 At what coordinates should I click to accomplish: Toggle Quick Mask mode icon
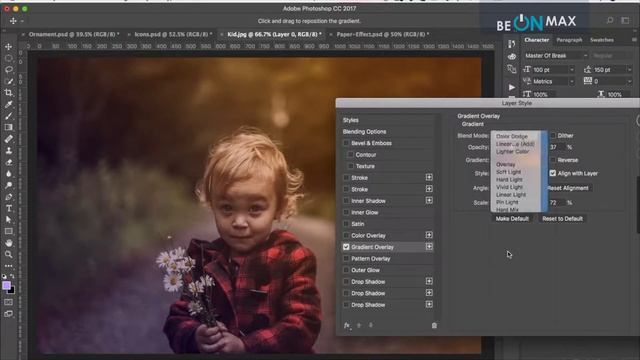point(9,302)
